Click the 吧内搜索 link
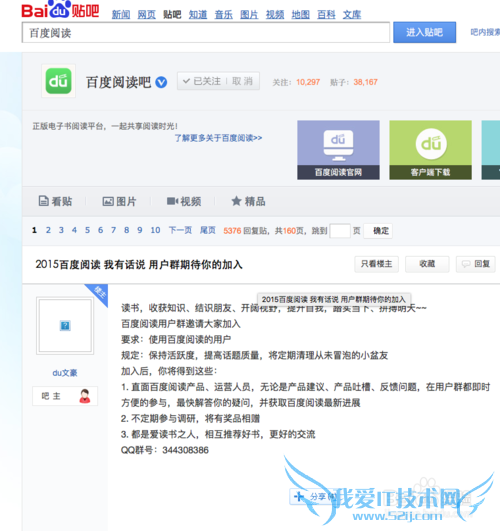Viewport: 500px width, 531px height. 485,32
